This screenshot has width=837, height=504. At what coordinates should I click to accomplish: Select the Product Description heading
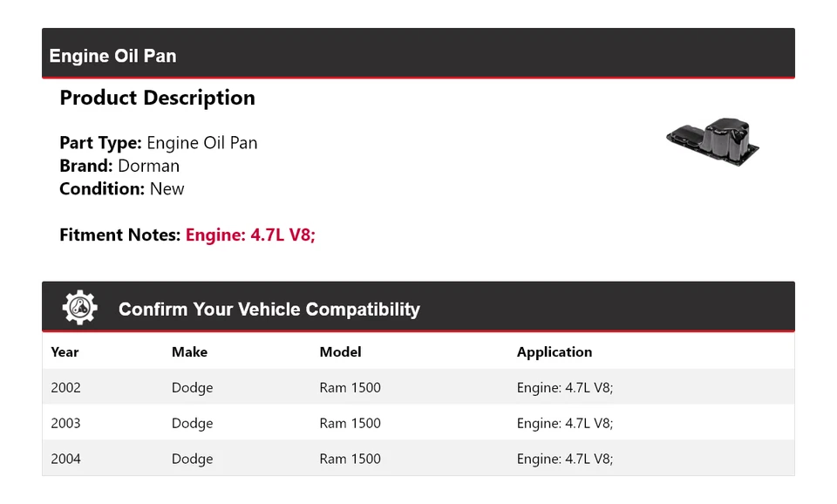(x=157, y=98)
